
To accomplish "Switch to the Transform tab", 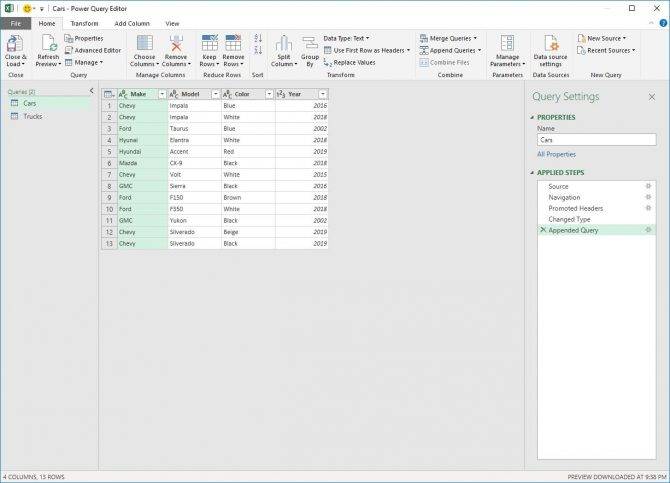I will tap(84, 24).
